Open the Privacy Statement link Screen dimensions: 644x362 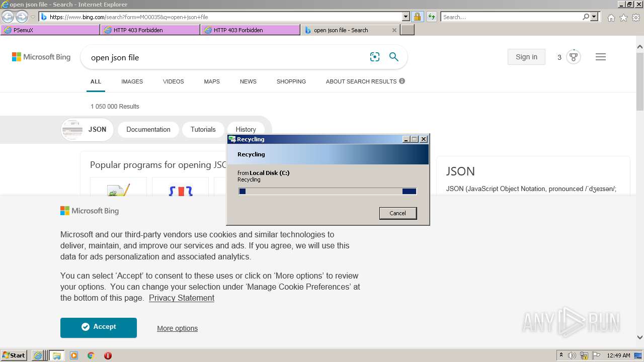click(182, 298)
